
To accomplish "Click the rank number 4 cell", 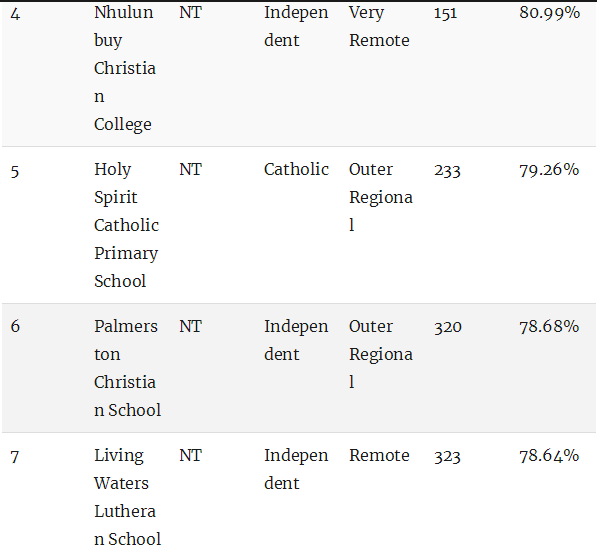I will click(x=15, y=14).
